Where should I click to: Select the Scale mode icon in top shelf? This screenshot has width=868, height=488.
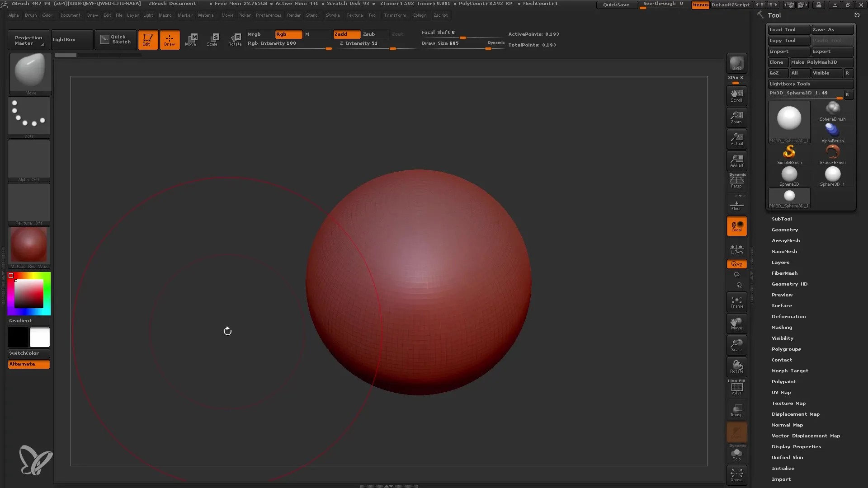(212, 40)
